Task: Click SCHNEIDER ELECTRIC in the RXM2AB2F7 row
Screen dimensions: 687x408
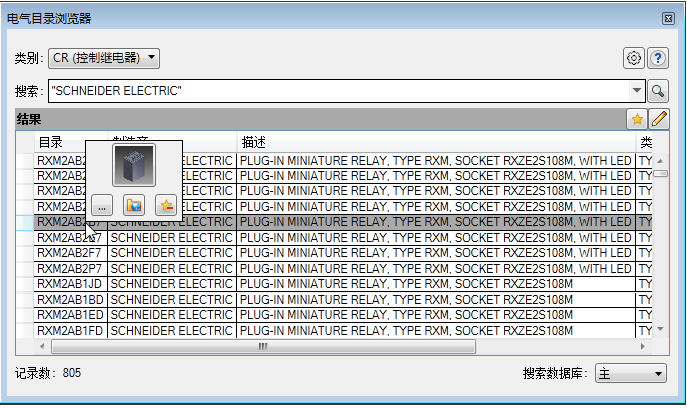Action: pos(172,253)
